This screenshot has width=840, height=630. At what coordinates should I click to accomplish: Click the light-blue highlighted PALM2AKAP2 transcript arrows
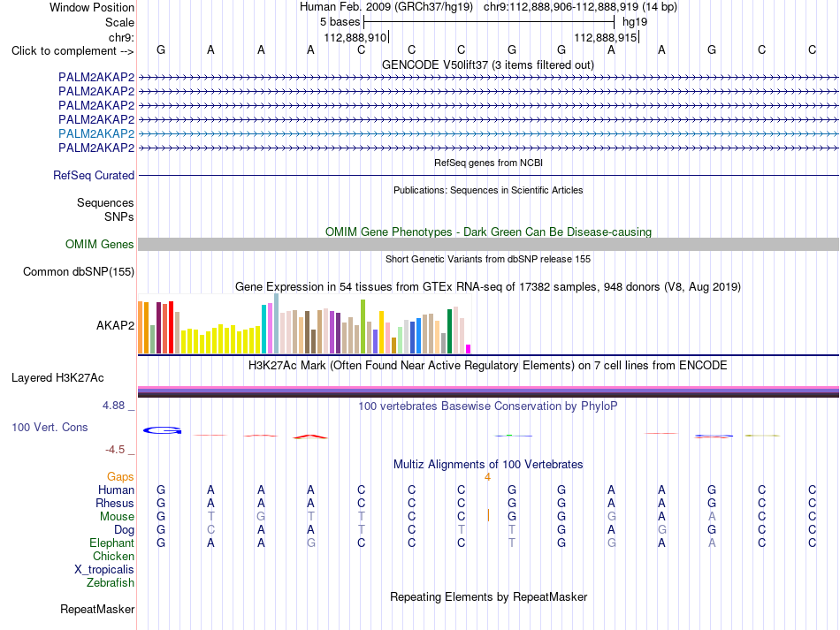click(x=488, y=133)
